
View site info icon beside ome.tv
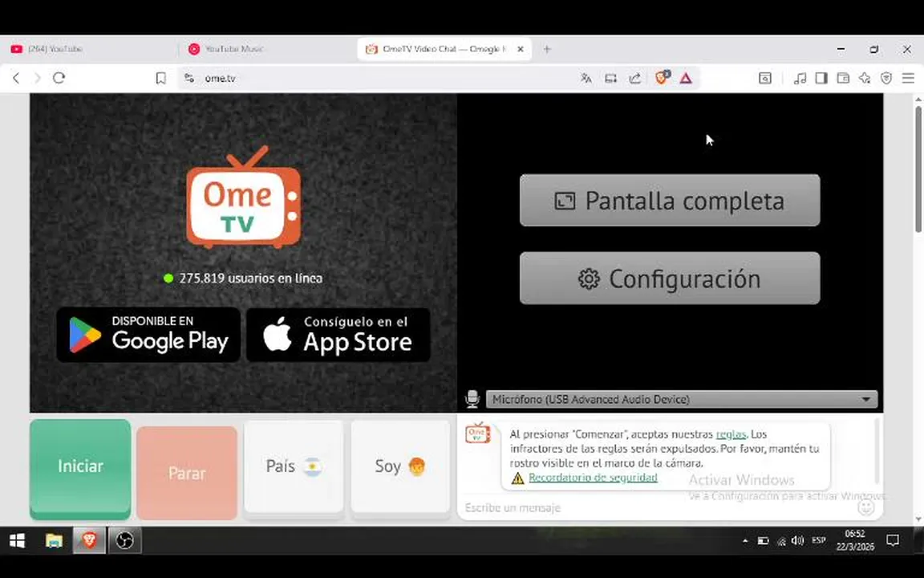(189, 78)
